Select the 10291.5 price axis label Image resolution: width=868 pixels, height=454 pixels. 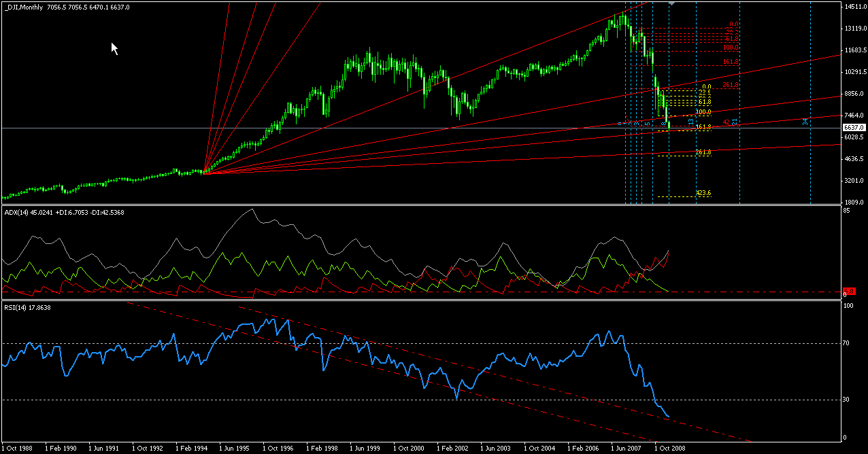[855, 72]
